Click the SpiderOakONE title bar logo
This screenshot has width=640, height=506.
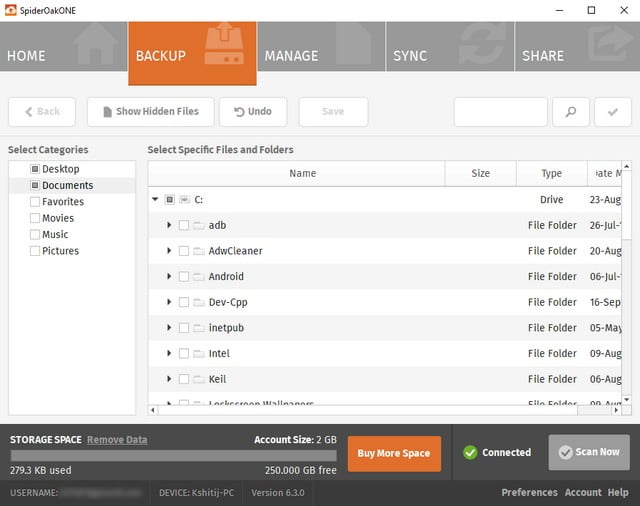(x=11, y=10)
